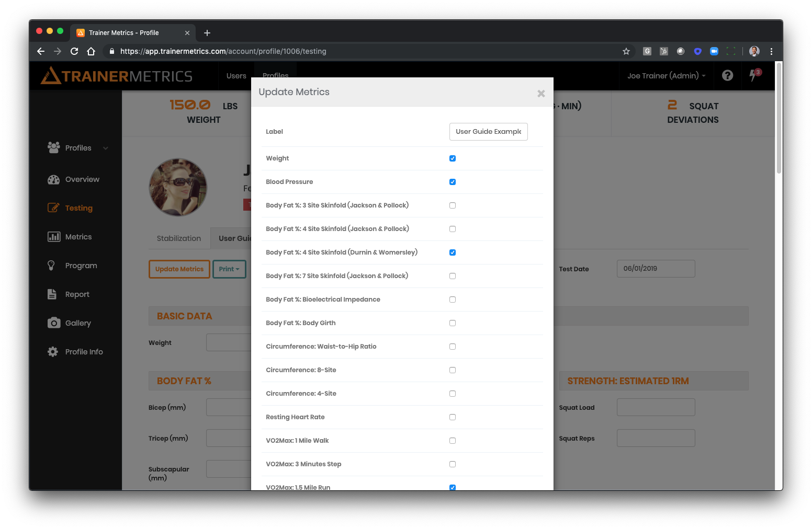The height and width of the screenshot is (529, 812).
Task: Check Body Fat Bioelectrical Impedance
Action: coord(453,300)
